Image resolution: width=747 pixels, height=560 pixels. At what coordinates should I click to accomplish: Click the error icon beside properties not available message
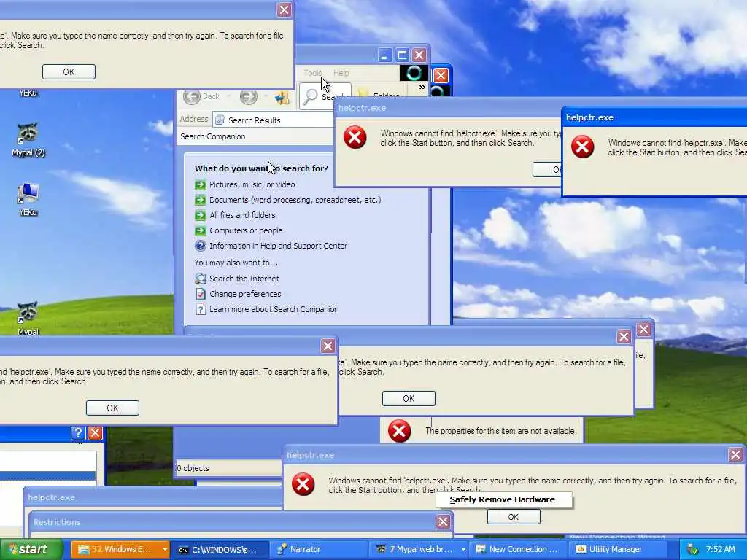tap(399, 431)
